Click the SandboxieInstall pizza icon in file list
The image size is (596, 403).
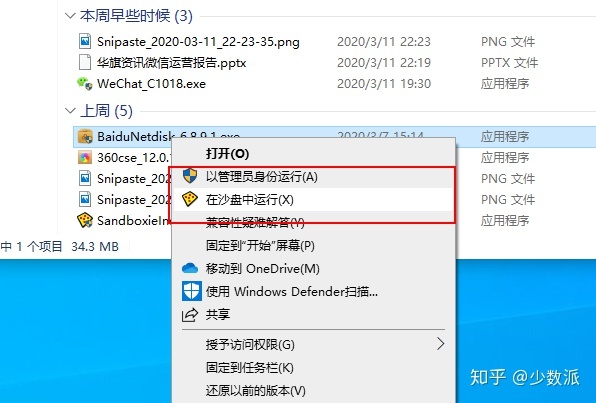tap(85, 220)
